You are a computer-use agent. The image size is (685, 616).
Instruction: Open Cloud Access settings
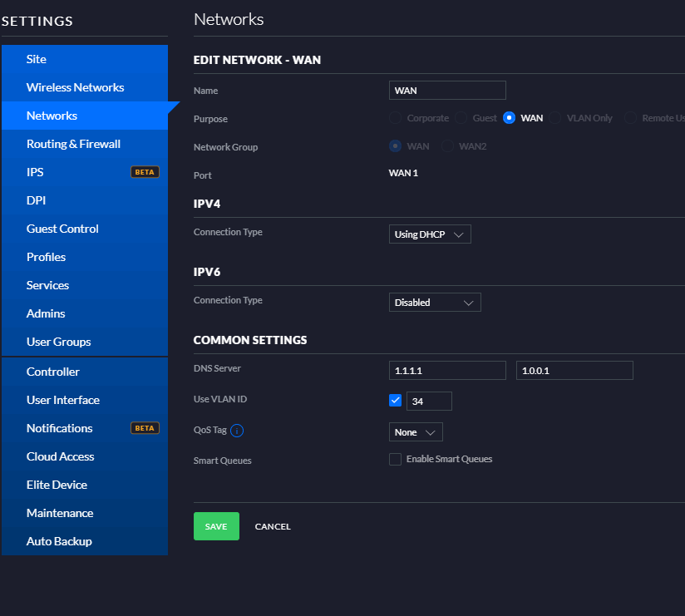pyautogui.click(x=60, y=456)
